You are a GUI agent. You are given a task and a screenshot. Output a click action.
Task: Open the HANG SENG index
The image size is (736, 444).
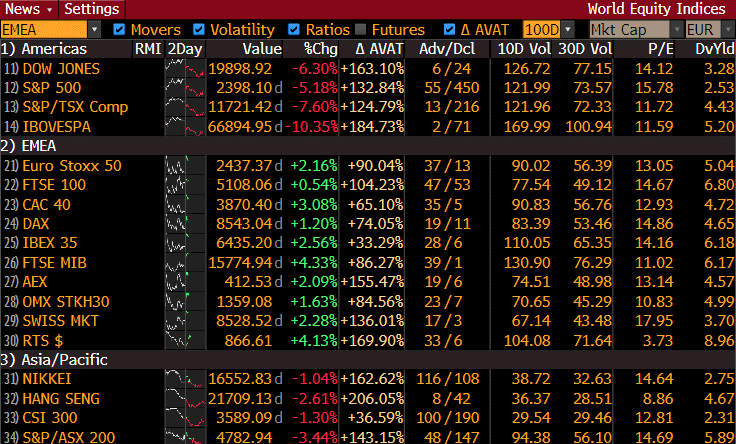tap(61, 399)
